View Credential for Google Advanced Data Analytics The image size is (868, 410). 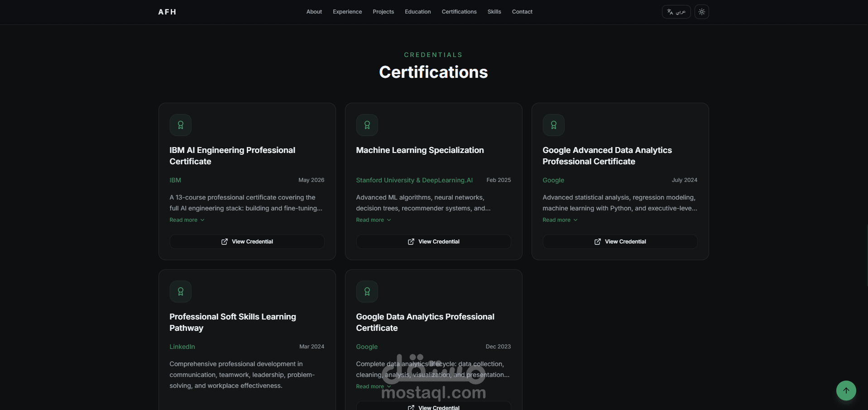click(x=620, y=242)
